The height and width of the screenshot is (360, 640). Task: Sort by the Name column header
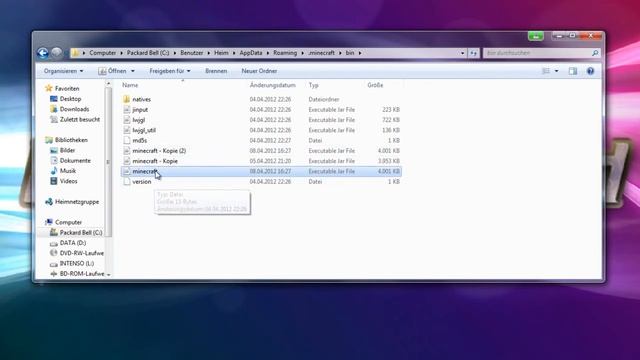tap(130, 85)
